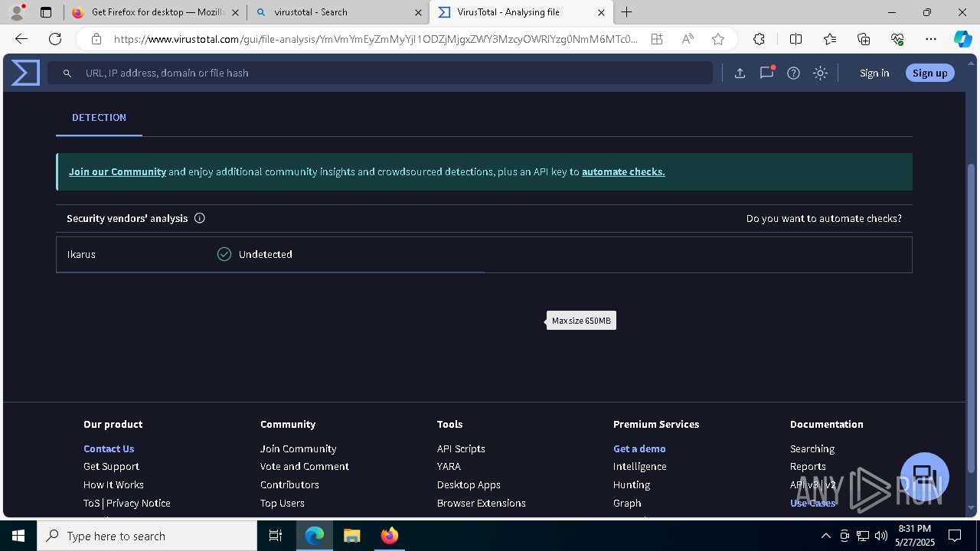Open Task View on taskbar
The height and width of the screenshot is (551, 980).
click(276, 536)
